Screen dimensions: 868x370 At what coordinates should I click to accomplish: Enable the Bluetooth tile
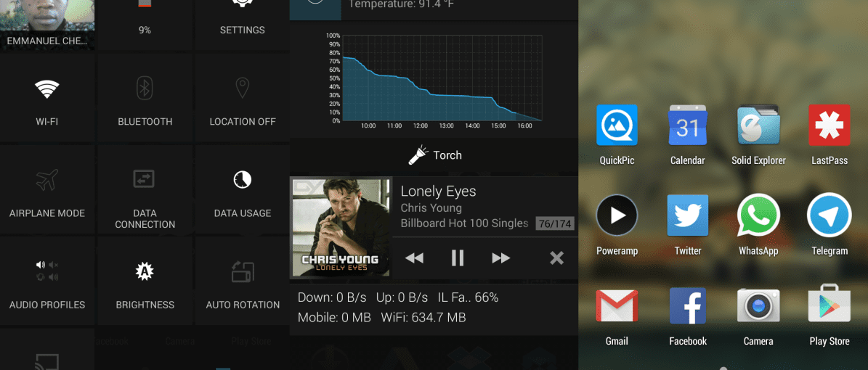145,98
